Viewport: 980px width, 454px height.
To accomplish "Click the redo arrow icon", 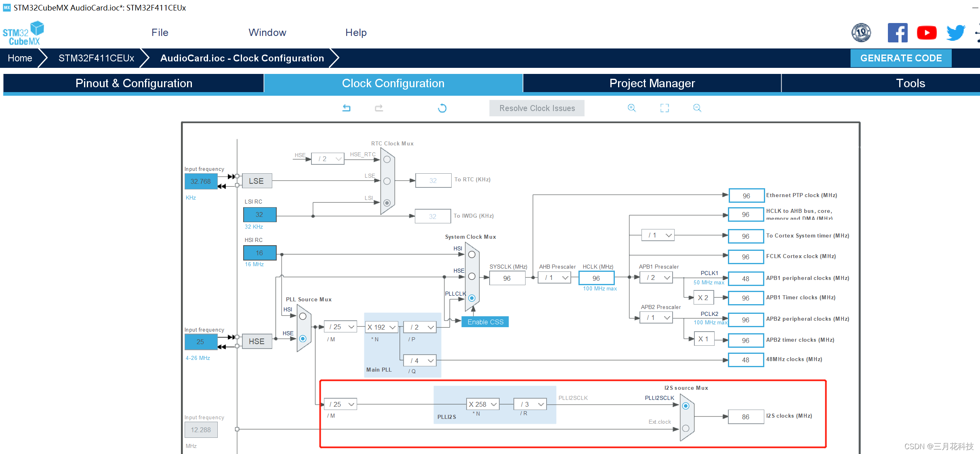I will [379, 108].
